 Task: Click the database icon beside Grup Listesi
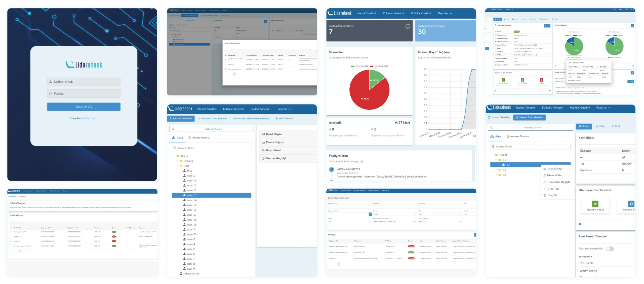[x=263, y=150]
